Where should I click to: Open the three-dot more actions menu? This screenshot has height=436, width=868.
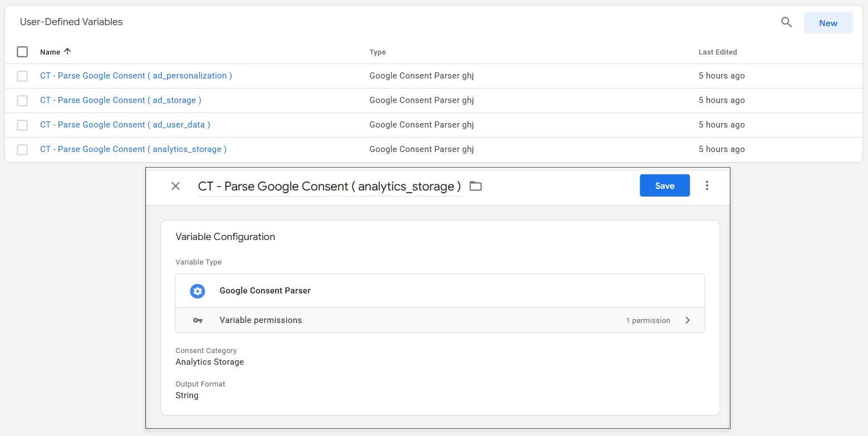click(x=707, y=185)
